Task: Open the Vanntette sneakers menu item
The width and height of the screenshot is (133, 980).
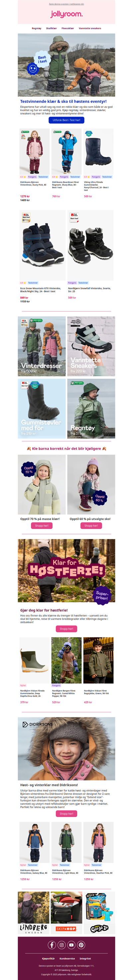Action: pos(90,28)
